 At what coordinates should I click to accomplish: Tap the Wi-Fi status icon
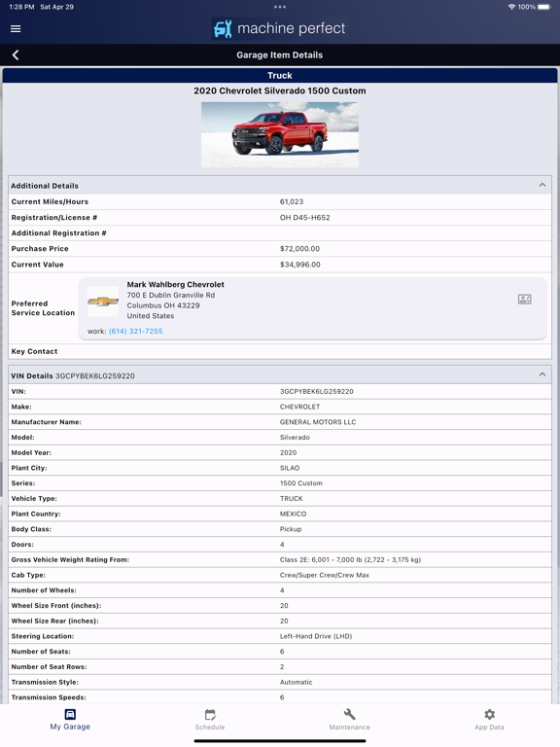(x=511, y=7)
